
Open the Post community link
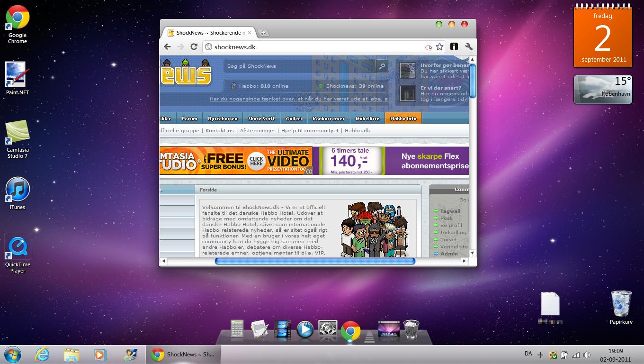[x=446, y=218]
